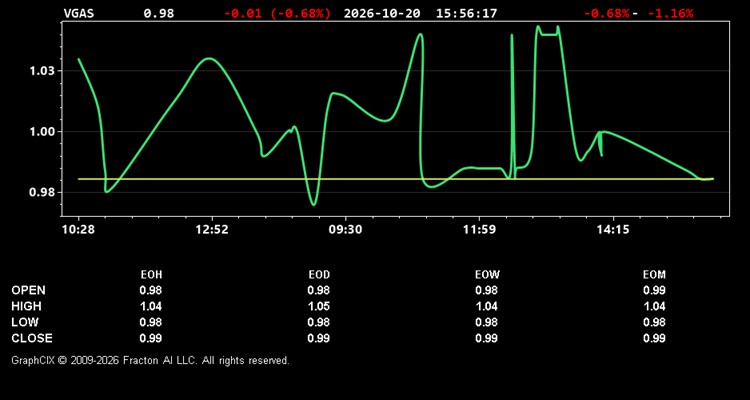Image resolution: width=750 pixels, height=400 pixels.
Task: Click the EOD HIGH value 1.05
Action: click(319, 306)
